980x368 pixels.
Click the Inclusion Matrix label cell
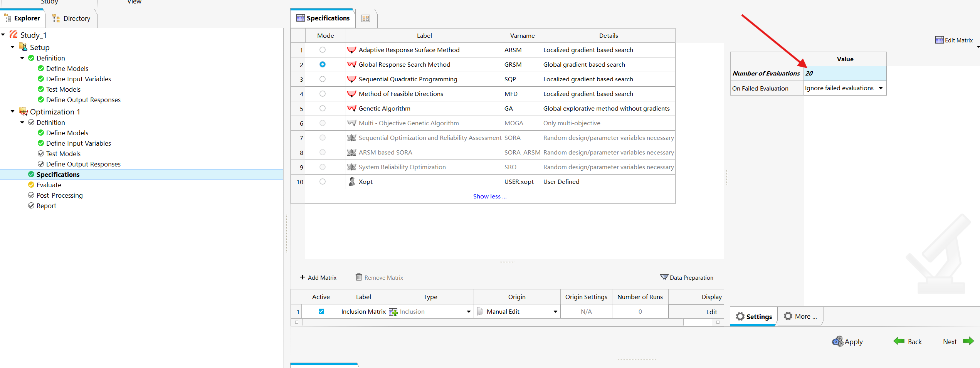point(363,311)
